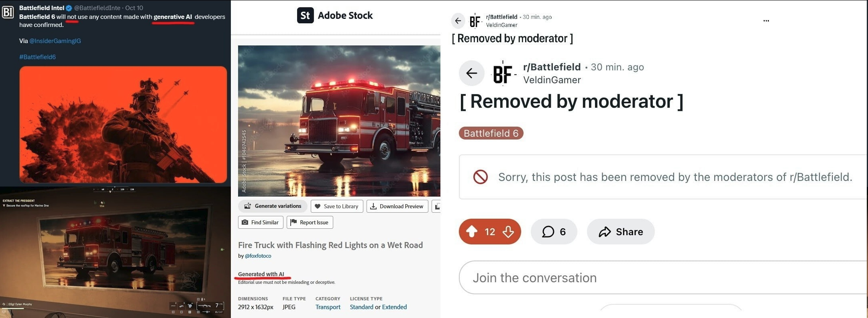This screenshot has width=868, height=318.
Task: Open the comments with 6 replies
Action: point(554,232)
